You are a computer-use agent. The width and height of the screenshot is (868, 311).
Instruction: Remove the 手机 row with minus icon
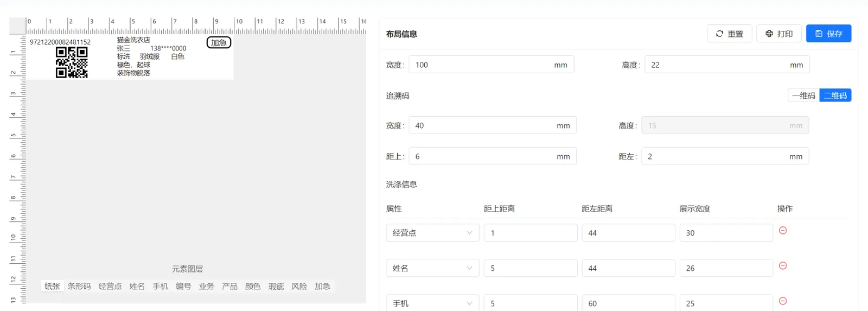783,301
